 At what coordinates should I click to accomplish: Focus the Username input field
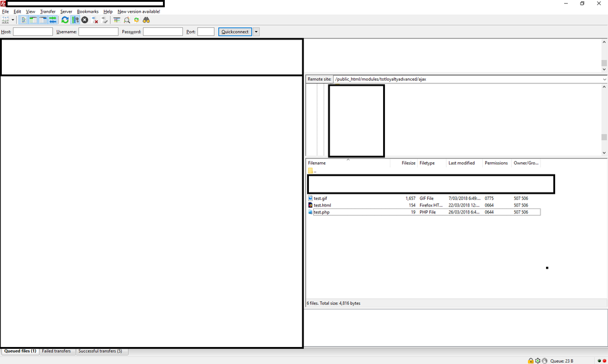[x=98, y=32]
